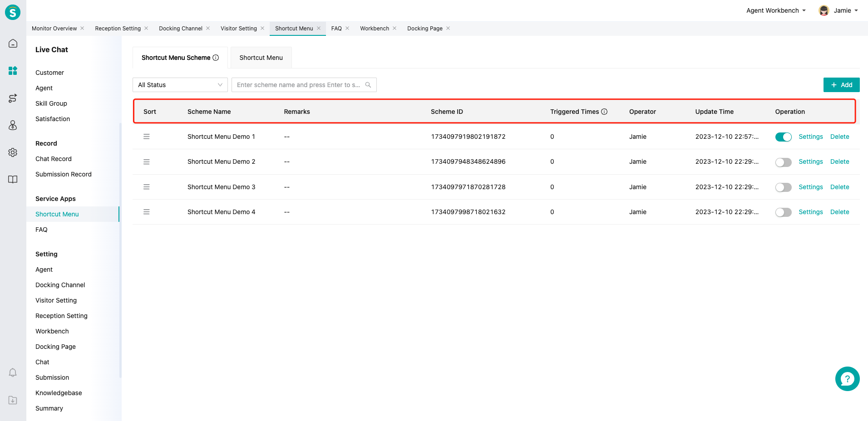Image resolution: width=868 pixels, height=421 pixels.
Task: Close the FAQ tab
Action: [x=347, y=28]
